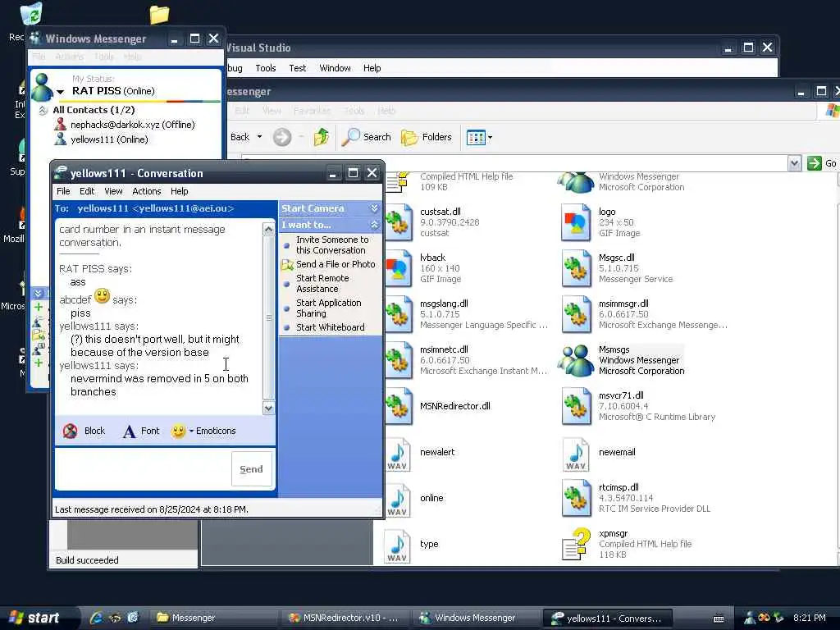Click Send a File or Photo
The image size is (840, 630).
click(x=336, y=264)
